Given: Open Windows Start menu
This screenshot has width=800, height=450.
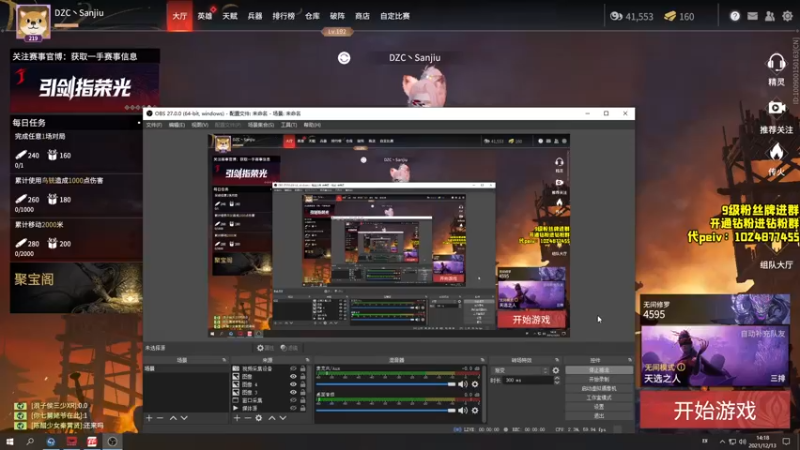Looking at the screenshot, I should point(9,441).
